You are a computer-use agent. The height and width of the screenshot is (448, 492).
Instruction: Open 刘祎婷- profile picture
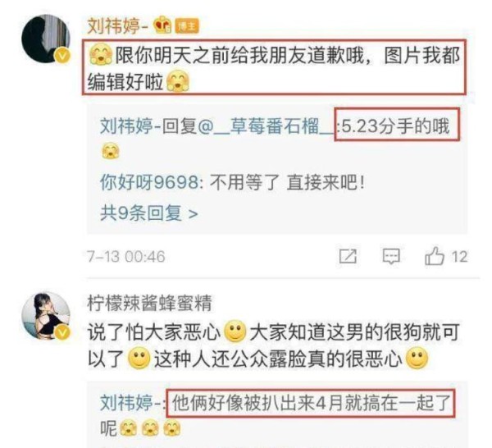46,39
